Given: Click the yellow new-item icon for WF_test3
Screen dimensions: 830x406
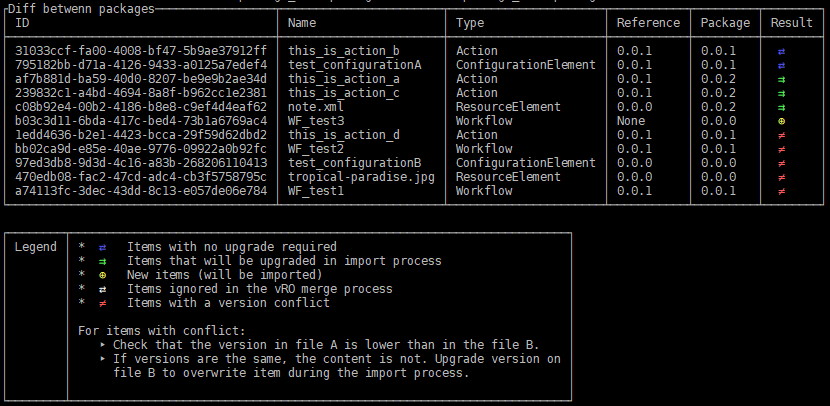Looking at the screenshot, I should [781, 121].
